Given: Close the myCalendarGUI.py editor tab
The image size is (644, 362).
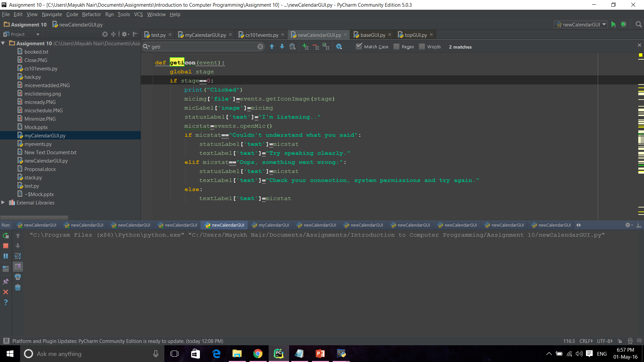Looking at the screenshot, I should click(230, 35).
